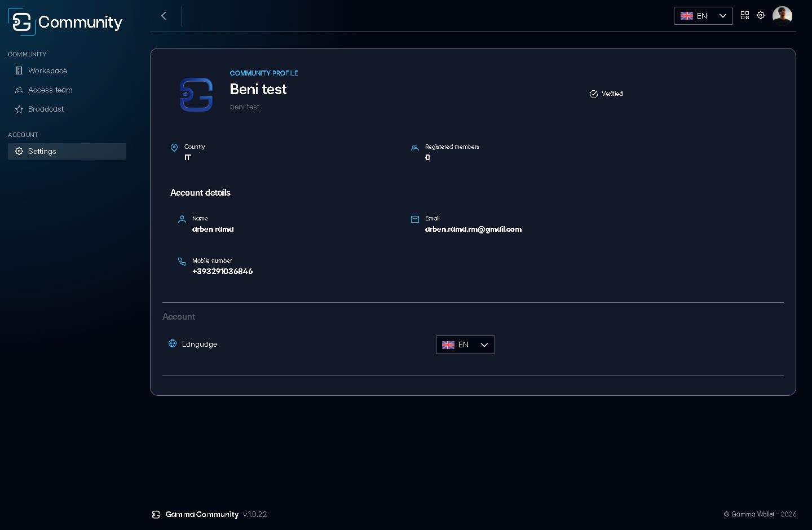
Task: Click the globe icon beside Language
Action: pyautogui.click(x=173, y=343)
